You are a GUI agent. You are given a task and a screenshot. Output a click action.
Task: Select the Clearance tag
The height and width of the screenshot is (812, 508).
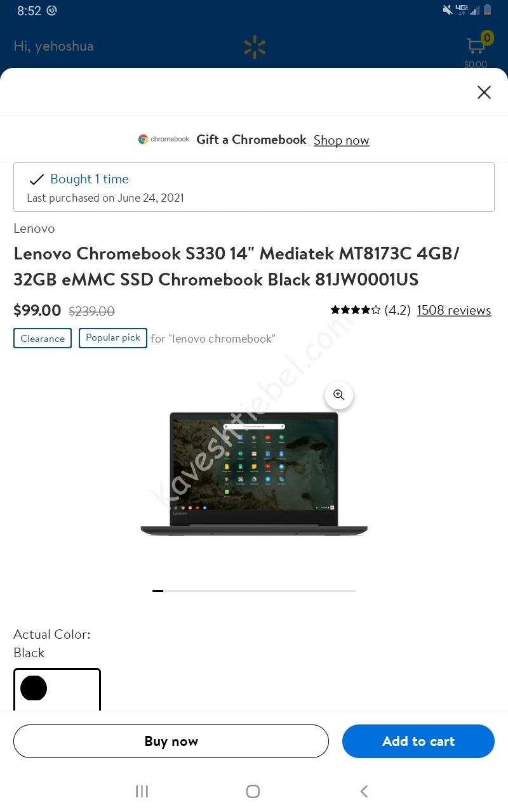[43, 338]
